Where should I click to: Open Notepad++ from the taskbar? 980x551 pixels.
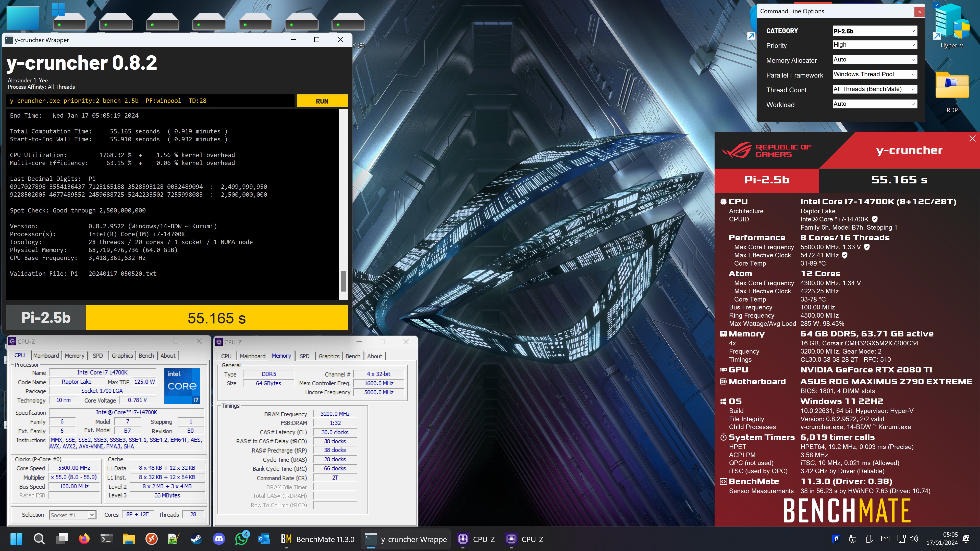tap(174, 539)
